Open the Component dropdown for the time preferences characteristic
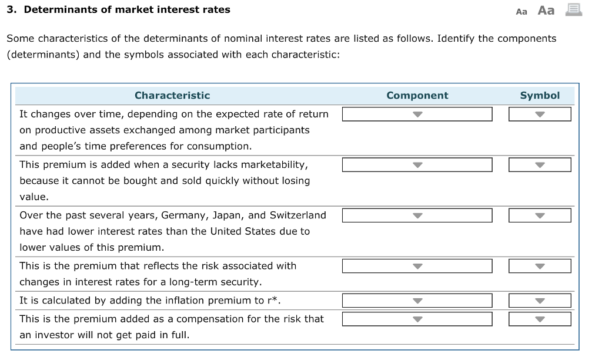This screenshot has height=364, width=602. [x=417, y=114]
